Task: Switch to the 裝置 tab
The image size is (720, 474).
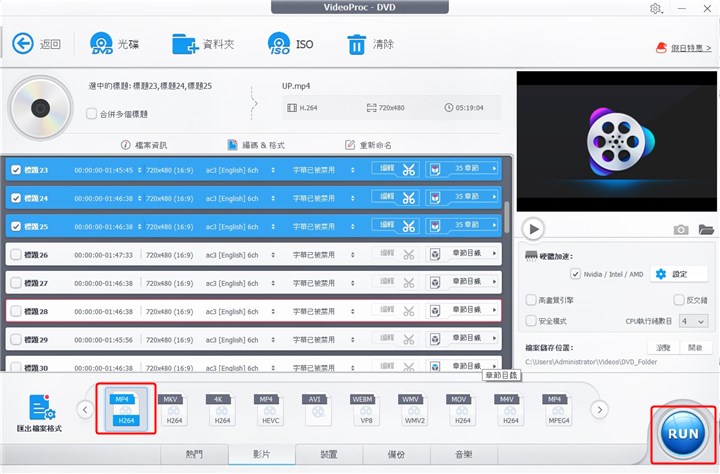Action: [329, 454]
